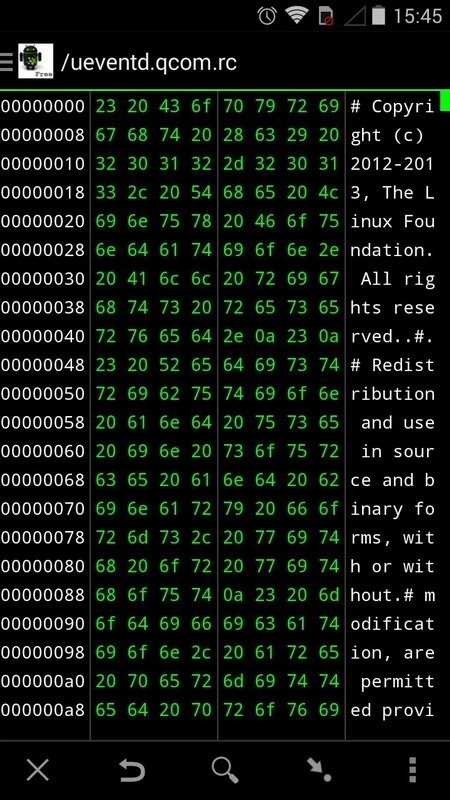450x800 pixels.
Task: Tap the battery indicator in status bar
Action: [378, 15]
